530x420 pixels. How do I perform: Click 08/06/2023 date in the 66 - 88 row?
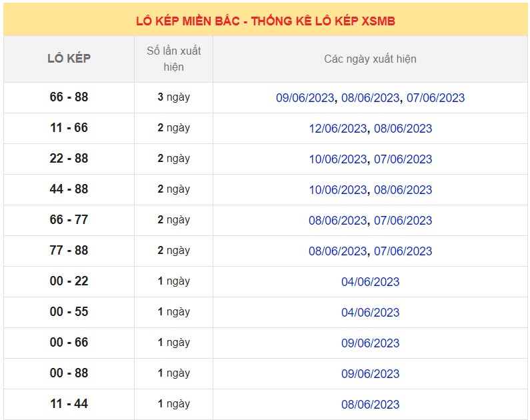click(370, 98)
